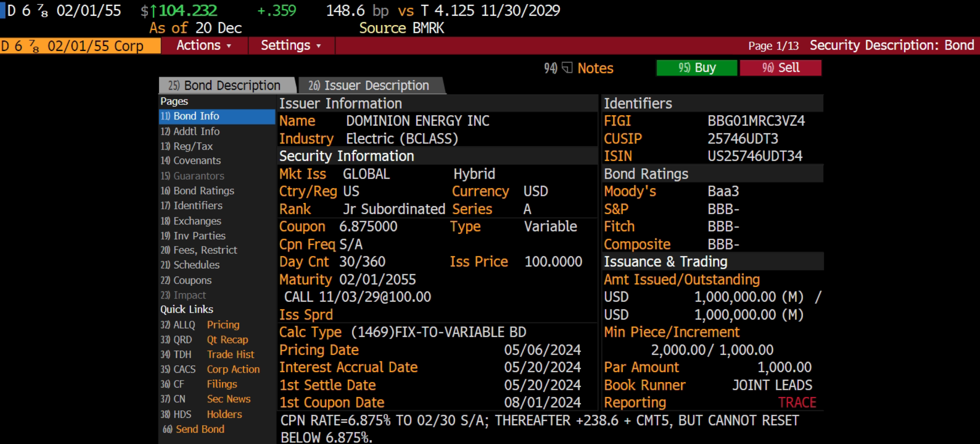Screen dimensions: 980x444
Task: Click the Maturity date 02/01/2055
Action: click(378, 280)
